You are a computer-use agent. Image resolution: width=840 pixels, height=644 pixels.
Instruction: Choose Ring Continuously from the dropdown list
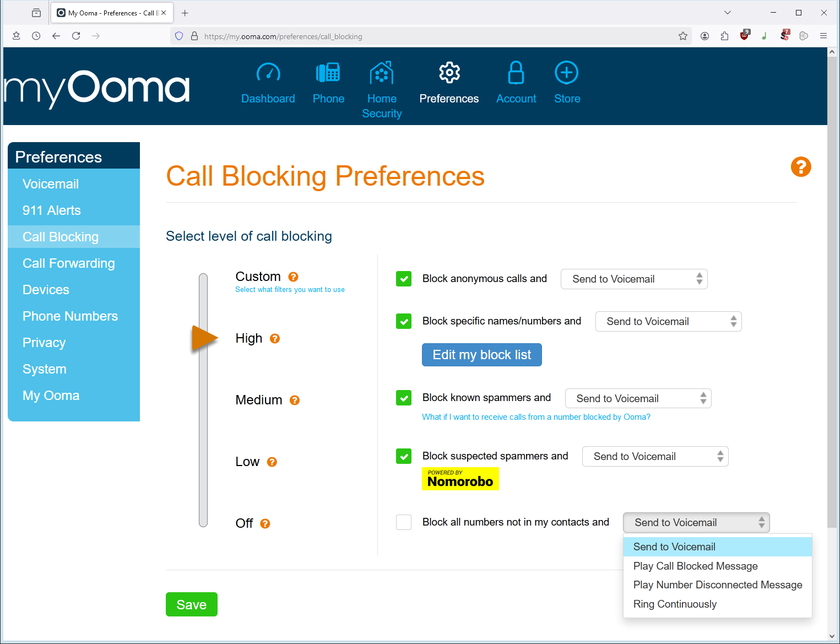[x=675, y=604]
